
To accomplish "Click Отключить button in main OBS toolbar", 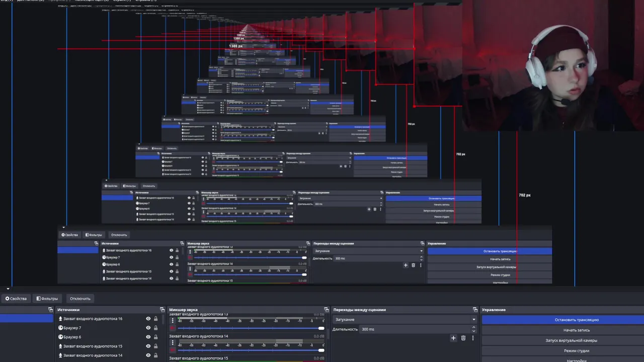I will click(80, 299).
